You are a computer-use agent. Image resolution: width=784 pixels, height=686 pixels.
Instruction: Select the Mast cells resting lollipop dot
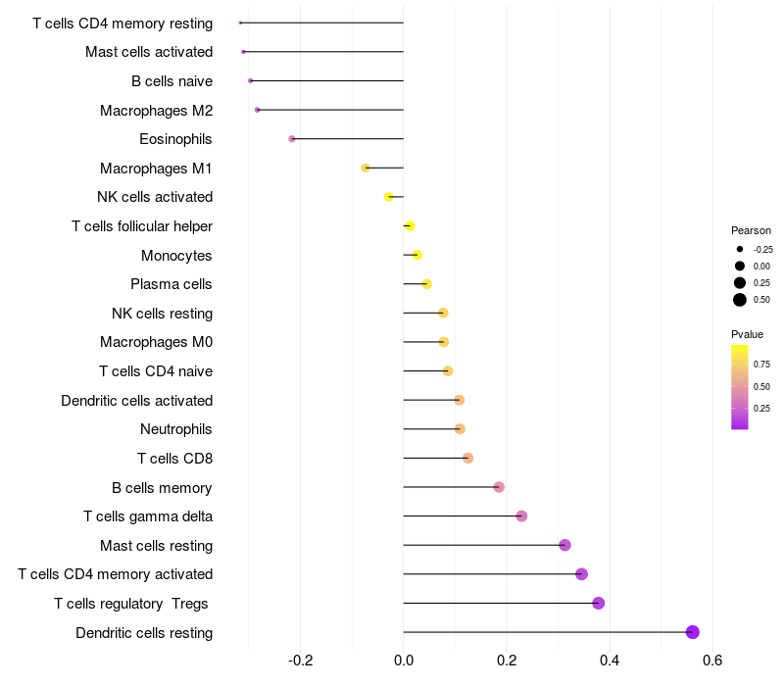coord(565,545)
